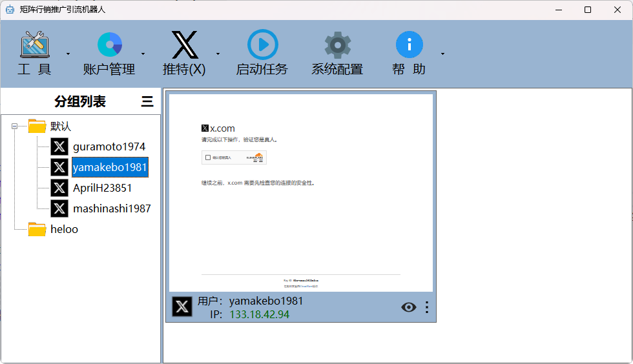Toggle the eye visibility icon on the card
Screen dimensions: 633x364
tap(408, 307)
